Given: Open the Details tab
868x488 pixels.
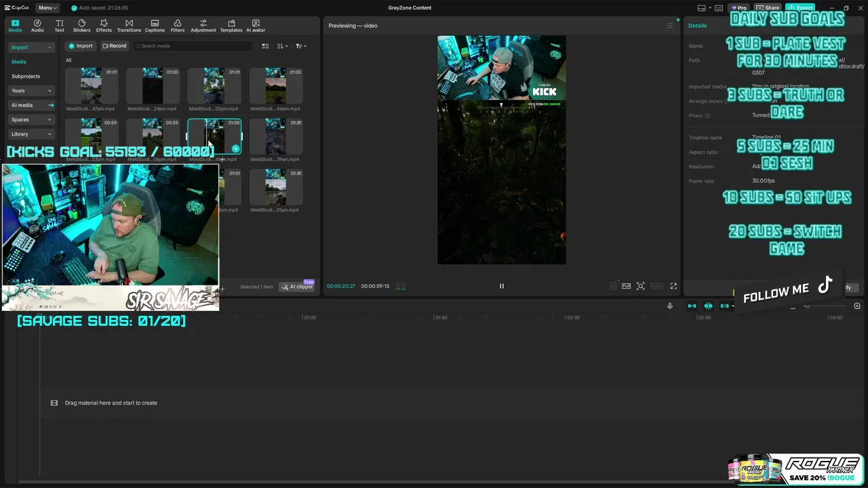Looking at the screenshot, I should [697, 26].
